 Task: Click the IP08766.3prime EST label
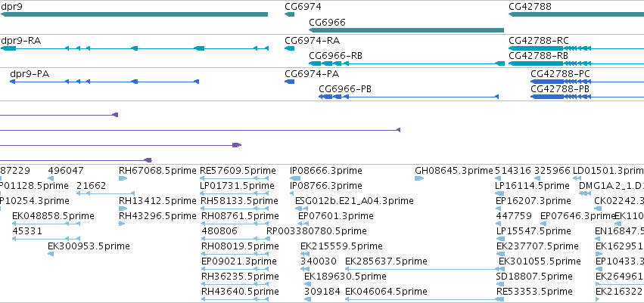pyautogui.click(x=326, y=186)
